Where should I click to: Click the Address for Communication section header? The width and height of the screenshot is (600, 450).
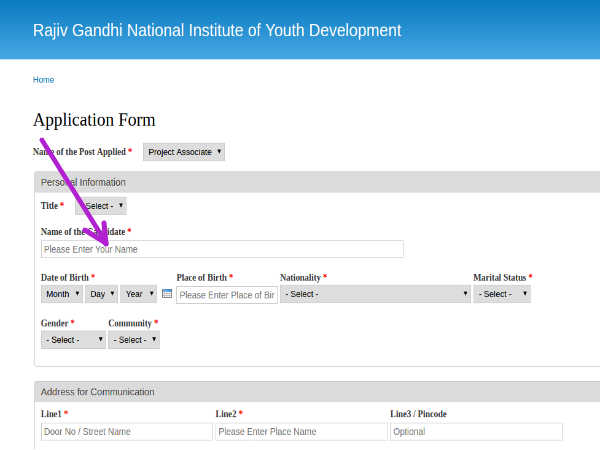pyautogui.click(x=318, y=392)
